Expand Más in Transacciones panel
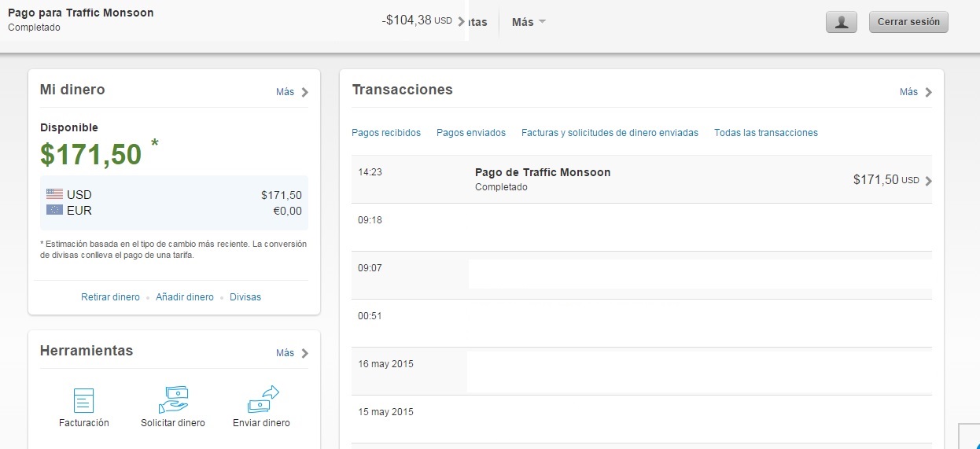Screen dimensions: 980x449 pos(916,92)
